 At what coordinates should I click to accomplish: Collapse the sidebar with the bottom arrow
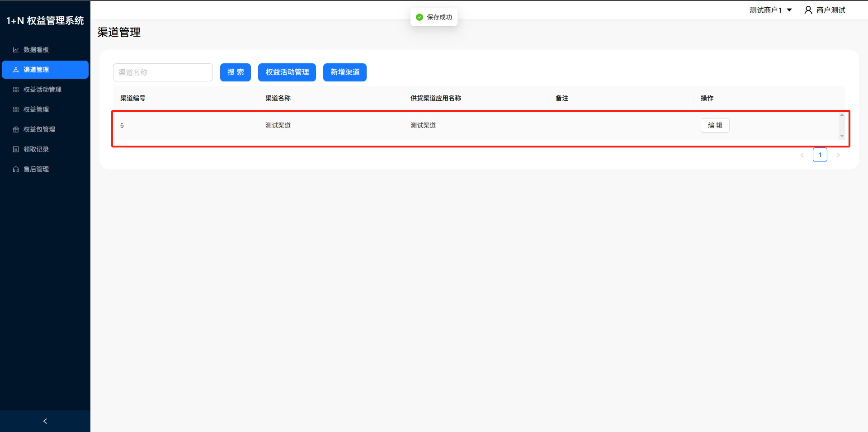45,421
